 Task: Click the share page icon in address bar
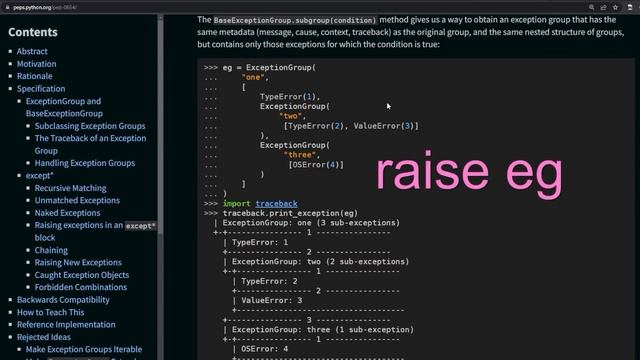coord(603,7)
